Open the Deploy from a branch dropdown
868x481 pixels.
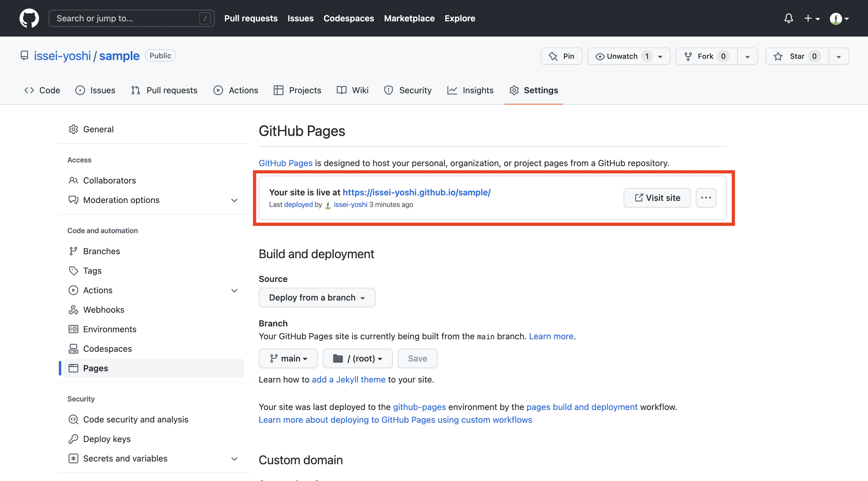click(x=317, y=298)
